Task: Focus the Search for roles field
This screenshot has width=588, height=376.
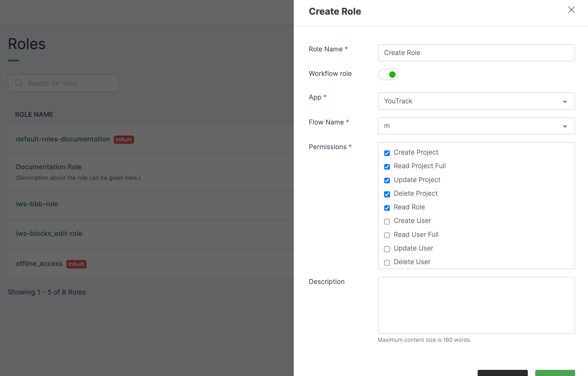Action: pyautogui.click(x=63, y=83)
